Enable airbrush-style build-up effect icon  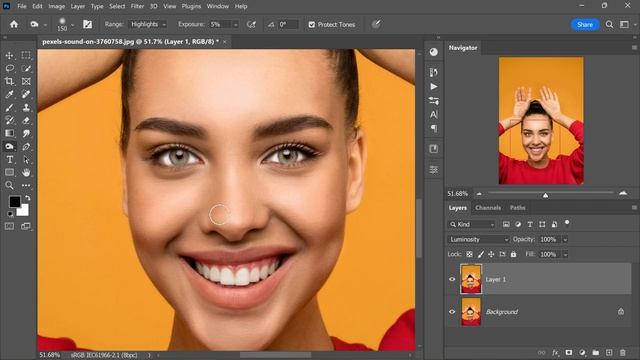(x=251, y=24)
